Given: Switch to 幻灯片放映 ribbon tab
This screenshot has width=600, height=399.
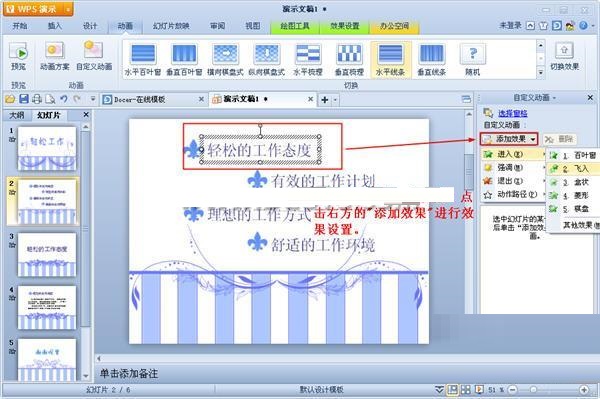Looking at the screenshot, I should (x=171, y=26).
